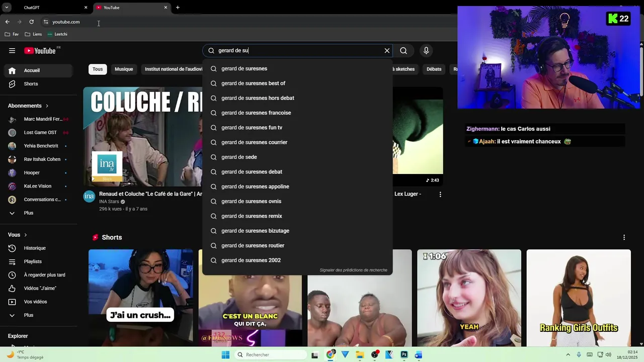This screenshot has height=362, width=644.
Task: Open Conversations c... subscription
Action: click(39, 200)
